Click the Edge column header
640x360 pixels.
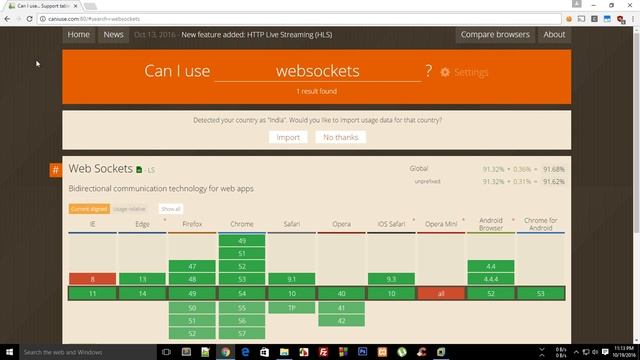click(142, 224)
